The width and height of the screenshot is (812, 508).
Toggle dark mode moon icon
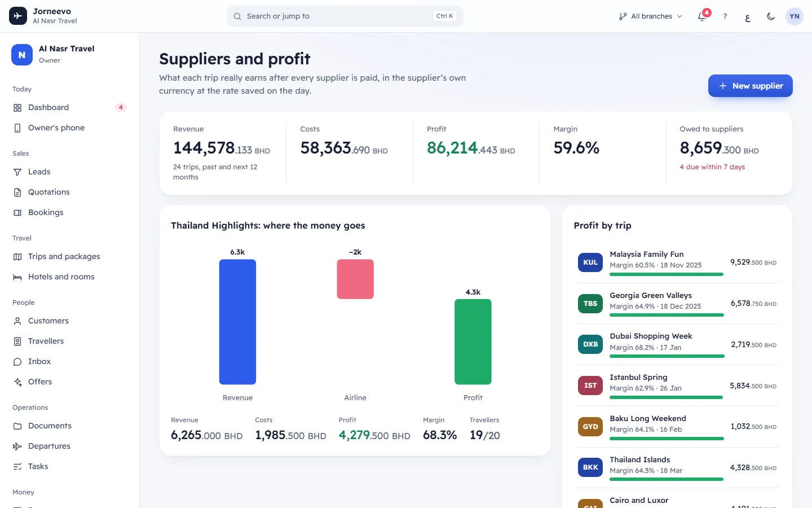[771, 16]
